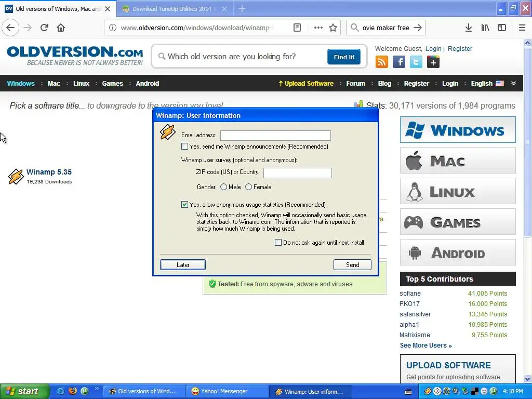Screen dimensions: 532x399
Task: Click the Winamp tray icon in system tray
Action: coord(428,391)
